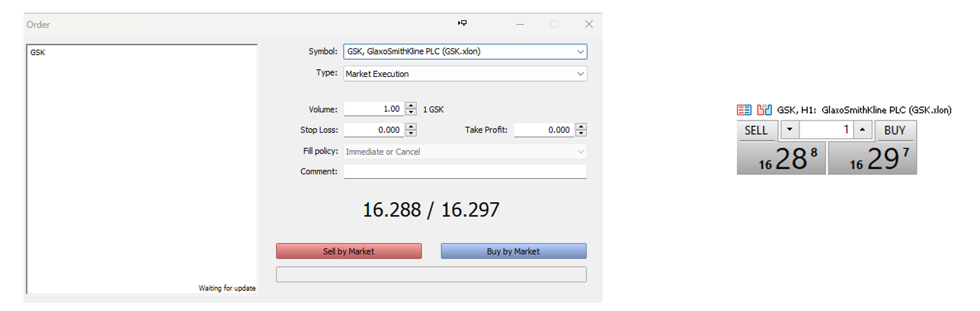
Task: Raise Stop Loss with the up spinner arrow
Action: [411, 127]
